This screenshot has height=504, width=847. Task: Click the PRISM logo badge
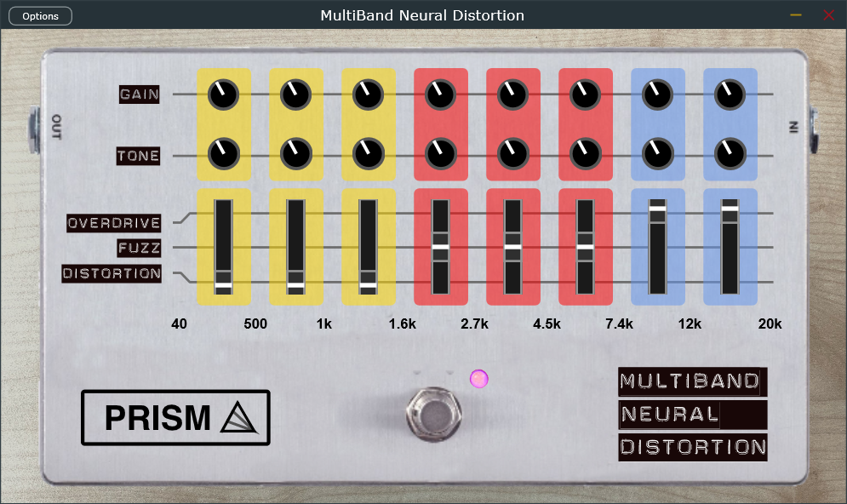(175, 417)
